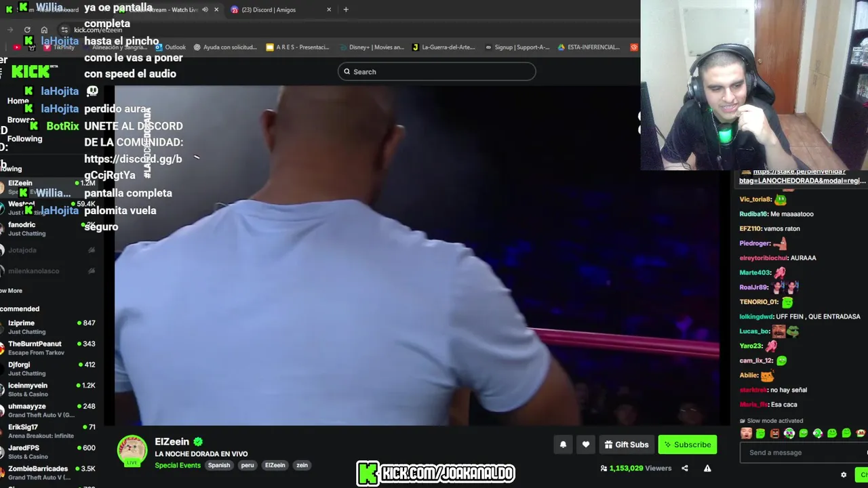Follow ElZeein with the heart icon
868x488 pixels.
pyautogui.click(x=586, y=445)
